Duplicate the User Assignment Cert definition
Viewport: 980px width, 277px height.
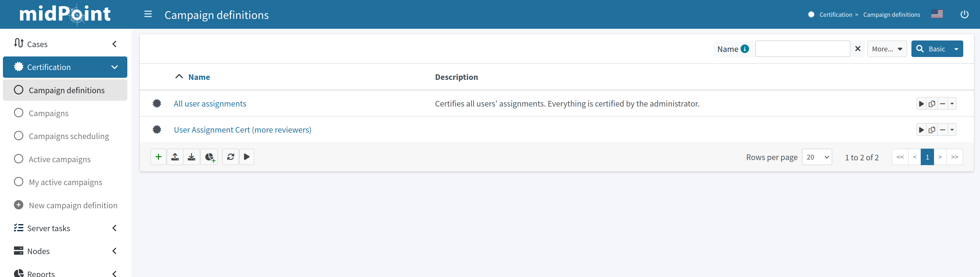(932, 130)
